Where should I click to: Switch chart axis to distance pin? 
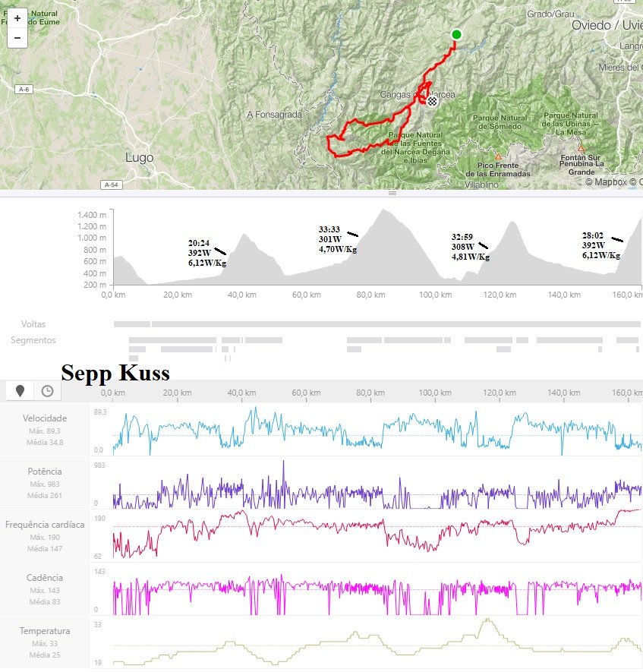pyautogui.click(x=20, y=391)
